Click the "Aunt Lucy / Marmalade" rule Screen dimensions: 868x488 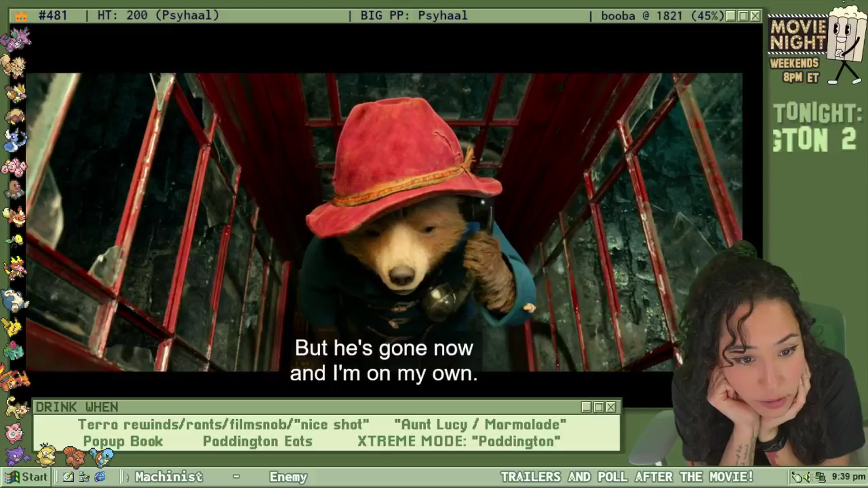pyautogui.click(x=480, y=424)
